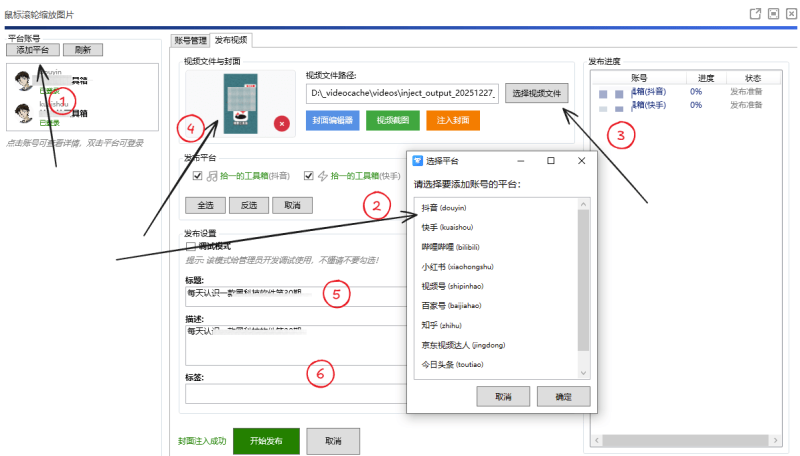Click the green 开始发布 button

click(266, 441)
